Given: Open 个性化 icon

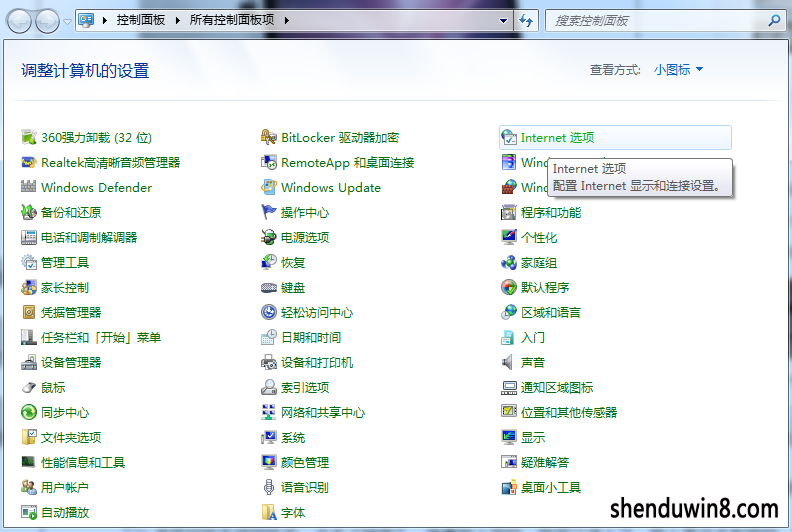Looking at the screenshot, I should pyautogui.click(x=509, y=237).
